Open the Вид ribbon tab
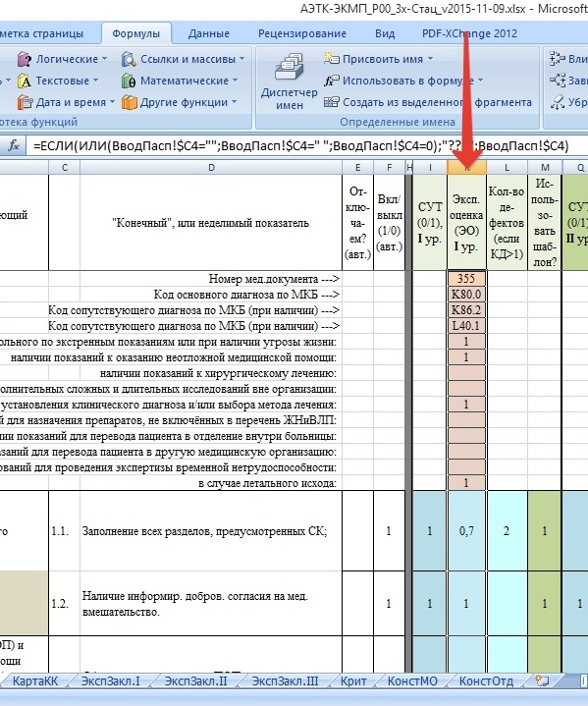588x706 pixels. pyautogui.click(x=385, y=33)
